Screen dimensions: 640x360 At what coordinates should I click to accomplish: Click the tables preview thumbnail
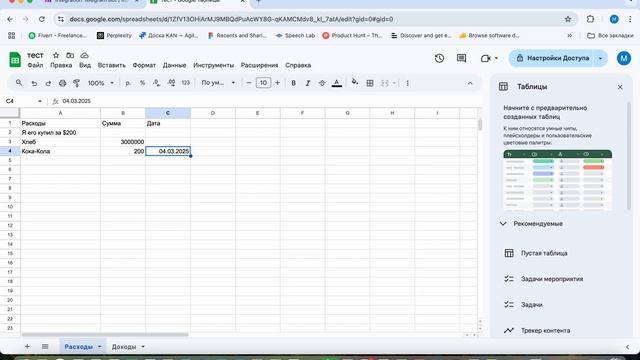click(558, 180)
